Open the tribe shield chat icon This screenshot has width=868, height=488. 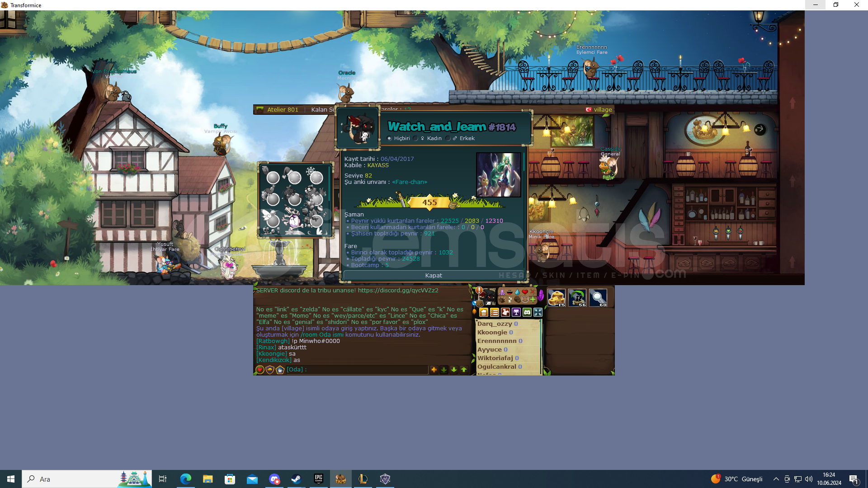coord(270,370)
